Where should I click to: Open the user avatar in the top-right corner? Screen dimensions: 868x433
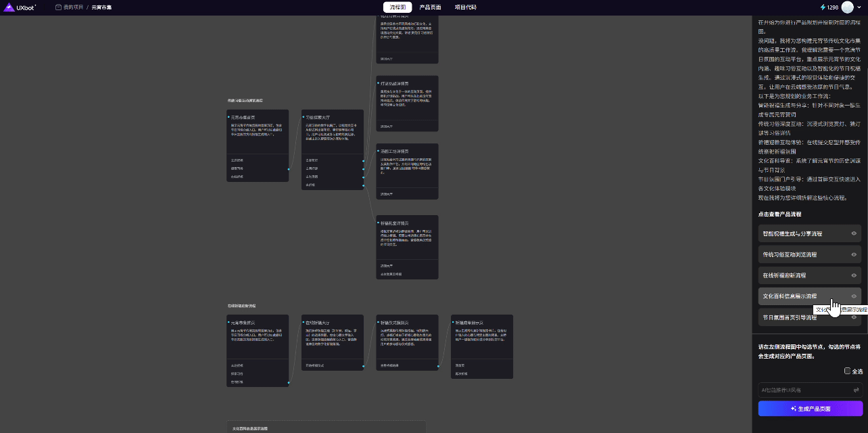pos(847,7)
